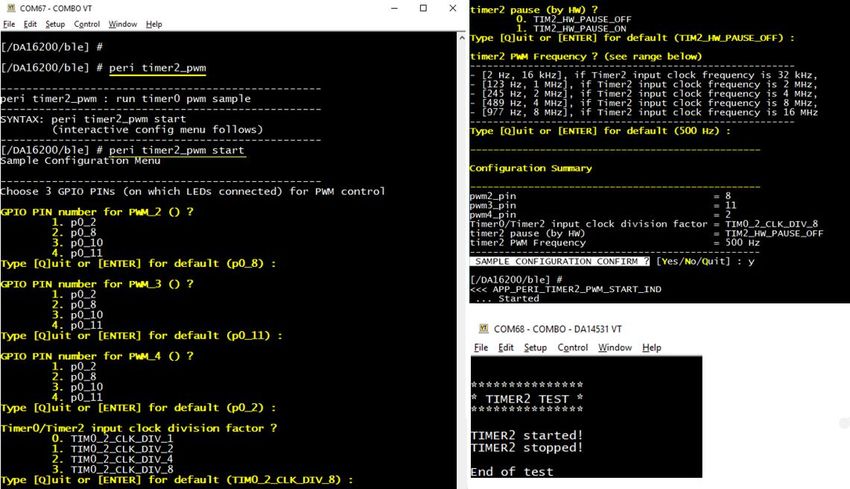Click the TIM0_2_CLK_DIV_1 option

pos(113,438)
